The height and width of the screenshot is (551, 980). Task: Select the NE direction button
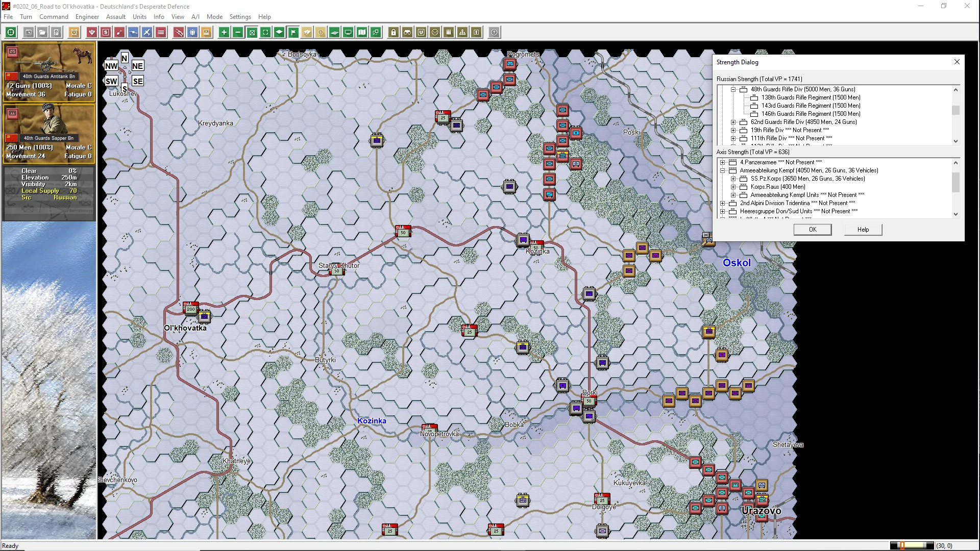coord(137,66)
